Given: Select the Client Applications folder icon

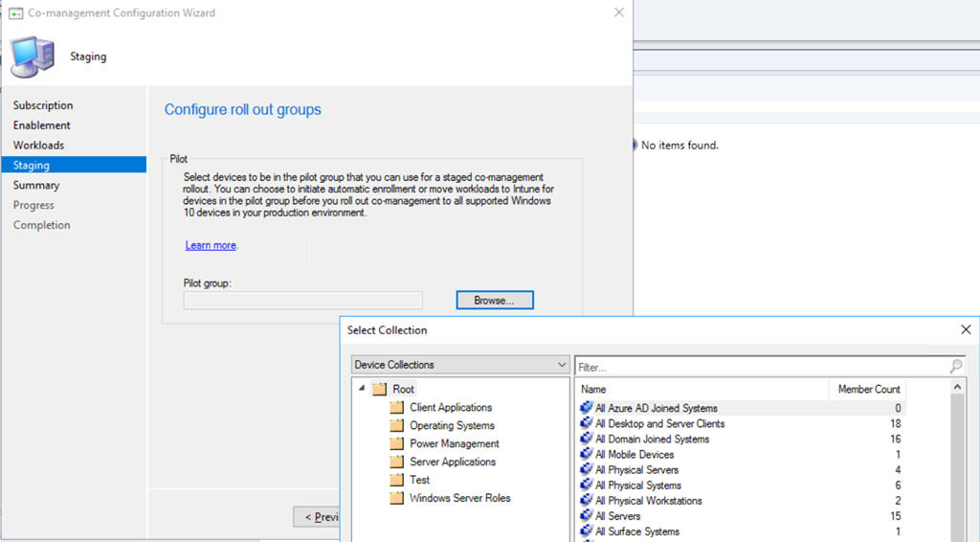Looking at the screenshot, I should [x=397, y=407].
